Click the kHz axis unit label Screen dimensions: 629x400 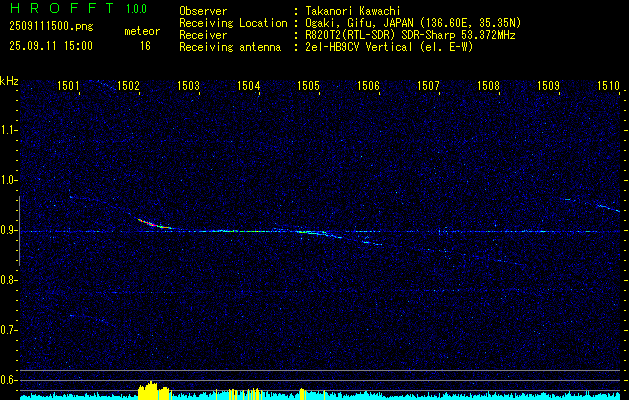(x=9, y=81)
